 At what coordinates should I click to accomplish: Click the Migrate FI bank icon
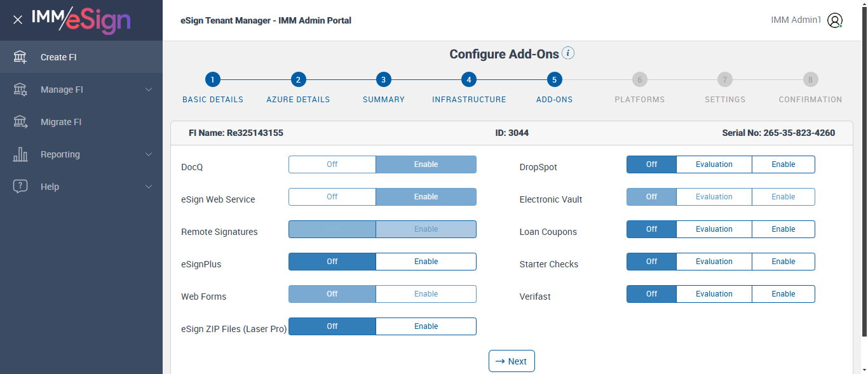coord(20,122)
